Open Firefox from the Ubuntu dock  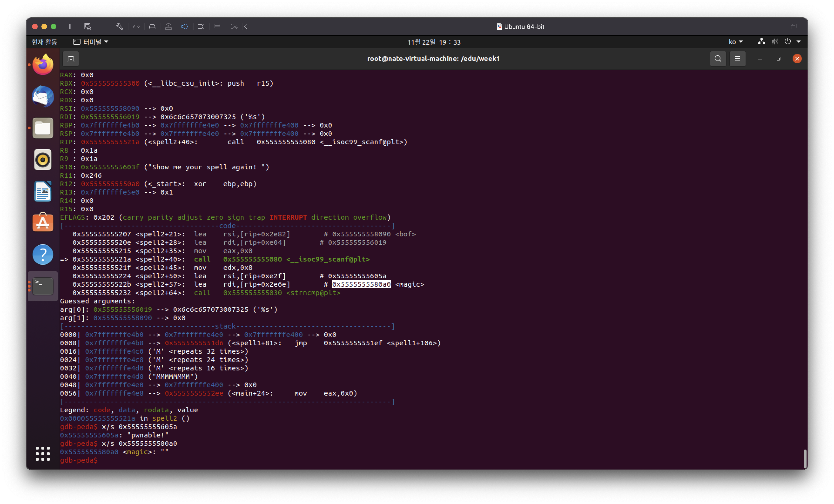pos(43,65)
